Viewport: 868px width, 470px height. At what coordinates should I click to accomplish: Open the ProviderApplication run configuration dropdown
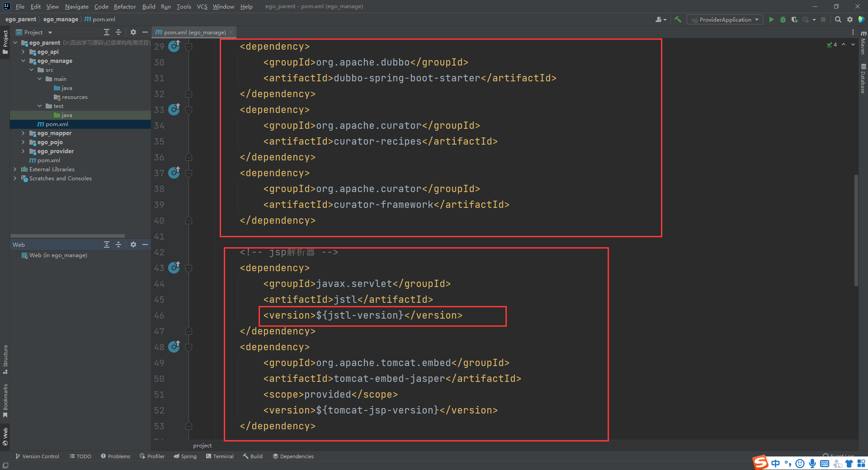click(725, 19)
